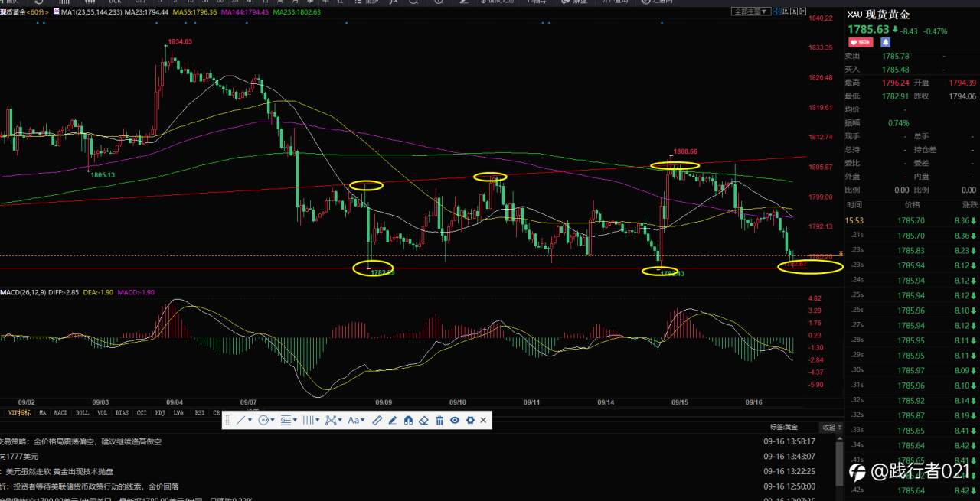This screenshot has width=980, height=501.
Task: Switch to the BOLL indicator tab
Action: click(x=82, y=412)
